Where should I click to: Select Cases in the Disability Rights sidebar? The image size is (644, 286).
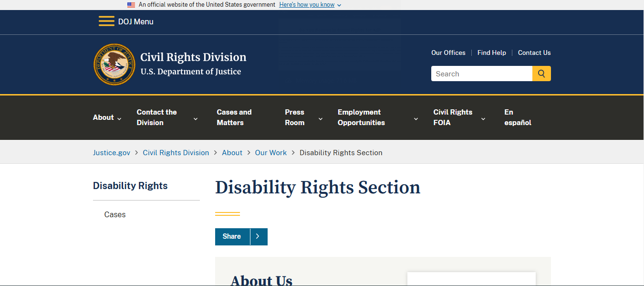pos(115,215)
